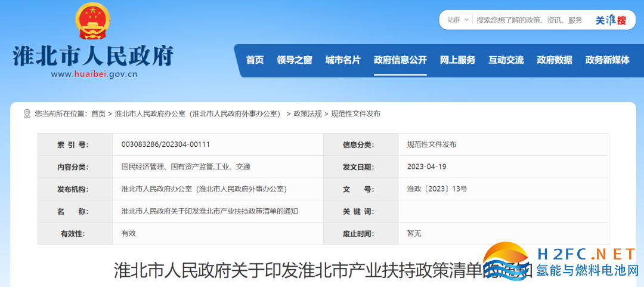Click the 您当前所在位置 label
The image size is (644, 287).
point(61,114)
